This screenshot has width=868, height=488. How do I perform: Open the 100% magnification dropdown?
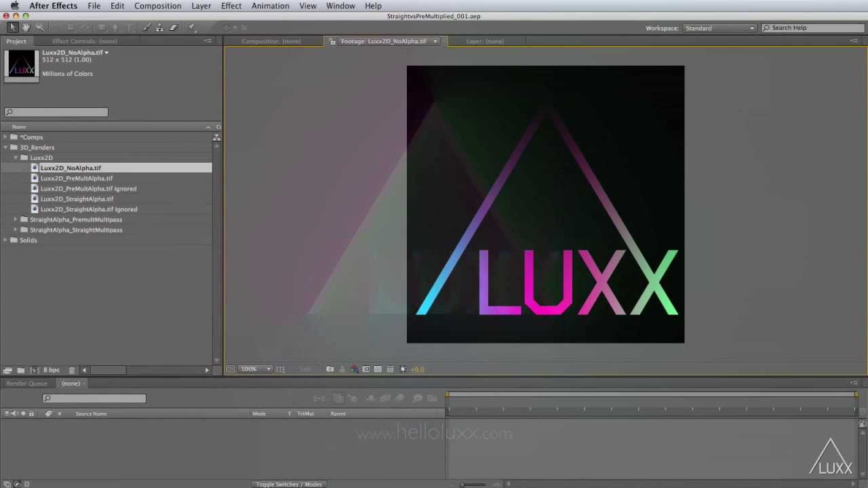[x=256, y=369]
